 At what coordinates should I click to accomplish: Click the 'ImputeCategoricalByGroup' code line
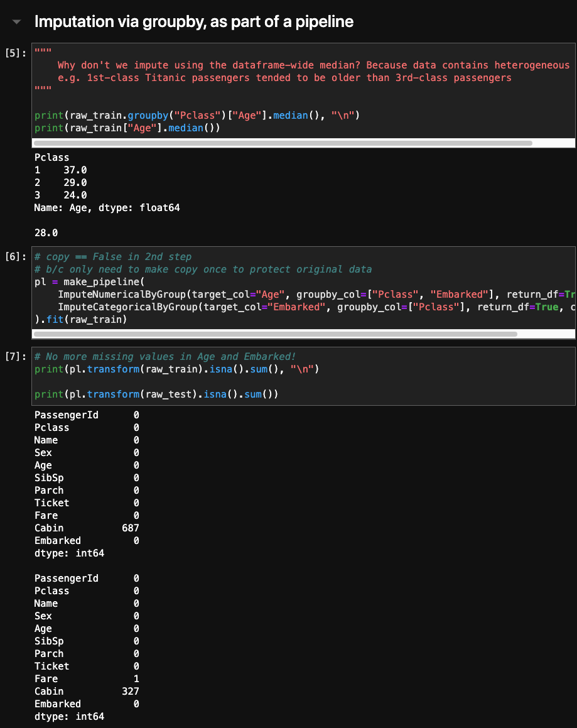click(x=316, y=307)
